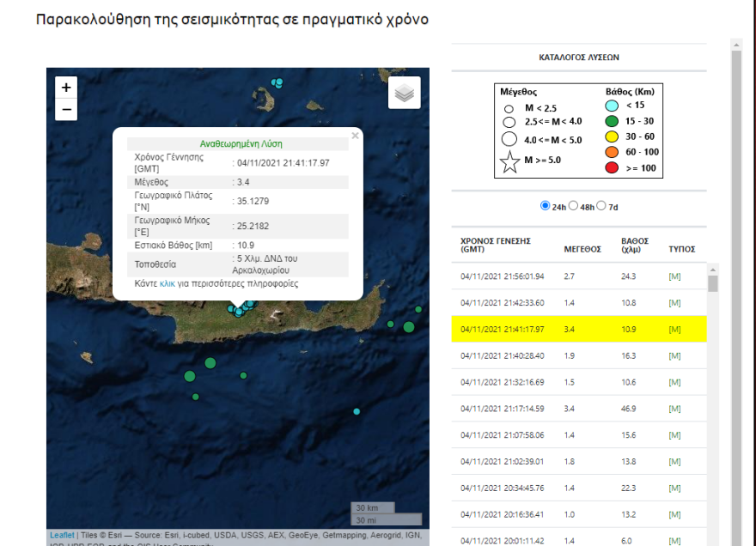Click the teal earthquake cluster near Santorini
The width and height of the screenshot is (756, 546).
click(277, 83)
